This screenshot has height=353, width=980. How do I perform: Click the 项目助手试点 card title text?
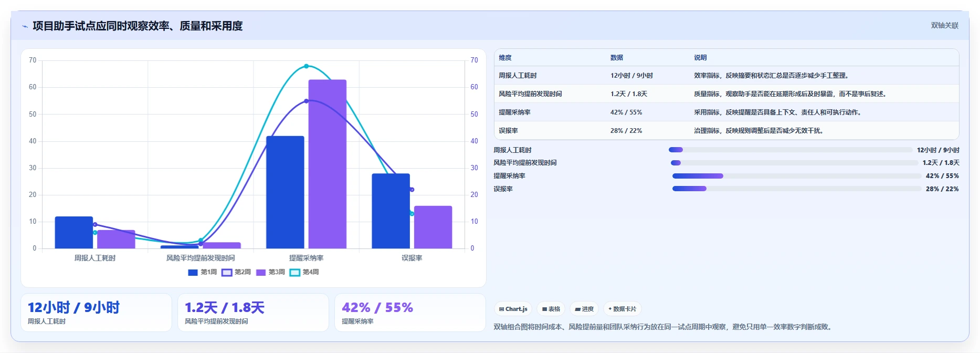tap(138, 26)
